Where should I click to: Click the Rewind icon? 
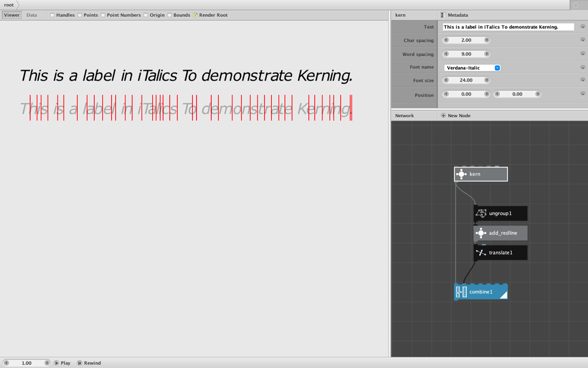tap(79, 363)
